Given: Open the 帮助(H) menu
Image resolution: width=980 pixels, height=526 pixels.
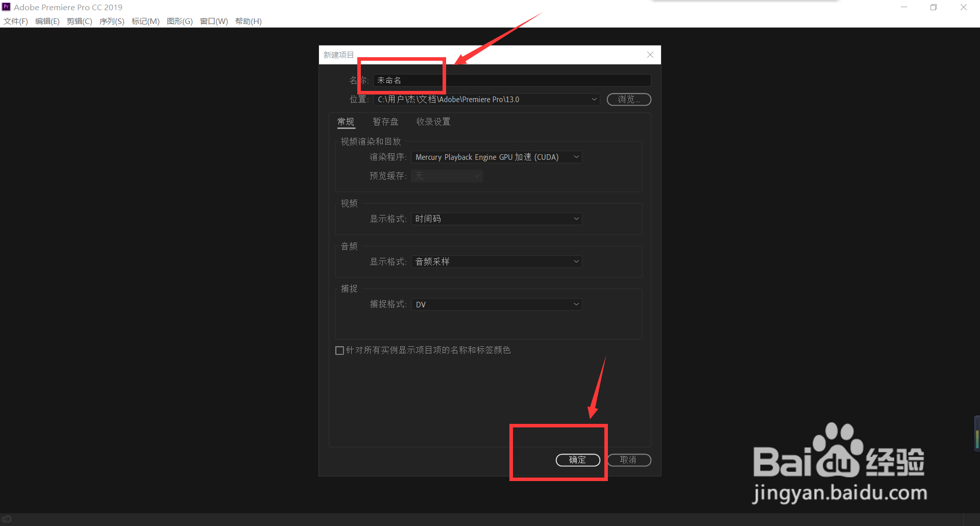Looking at the screenshot, I should (x=249, y=21).
